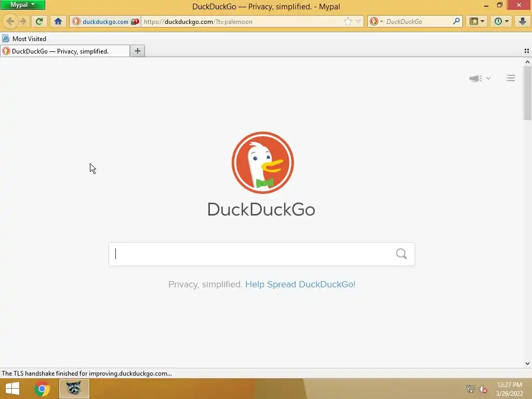This screenshot has width=532, height=399.
Task: Open the taskbar clock showing 12:27 PM
Action: click(509, 389)
